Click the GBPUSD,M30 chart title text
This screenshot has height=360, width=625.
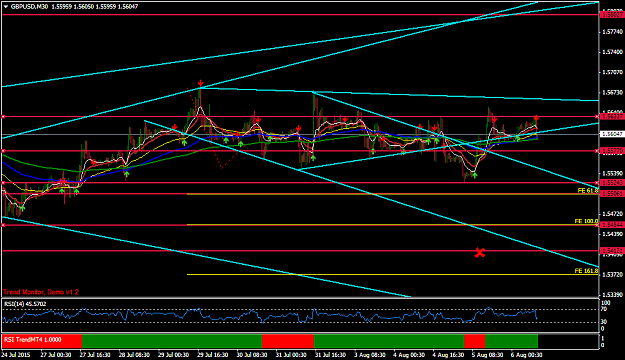(x=30, y=7)
